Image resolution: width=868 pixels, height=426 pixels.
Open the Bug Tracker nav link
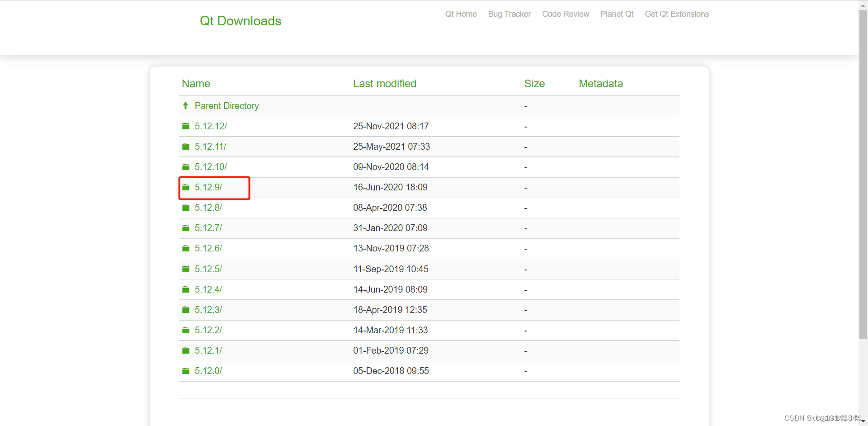click(x=509, y=14)
